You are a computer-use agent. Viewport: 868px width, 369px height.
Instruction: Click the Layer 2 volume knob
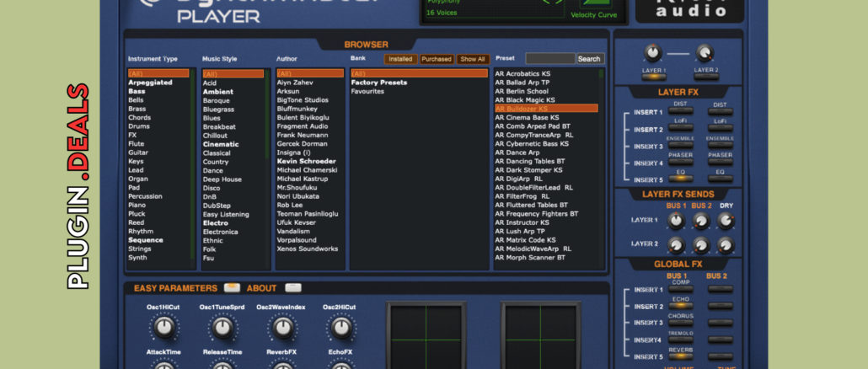tap(705, 52)
